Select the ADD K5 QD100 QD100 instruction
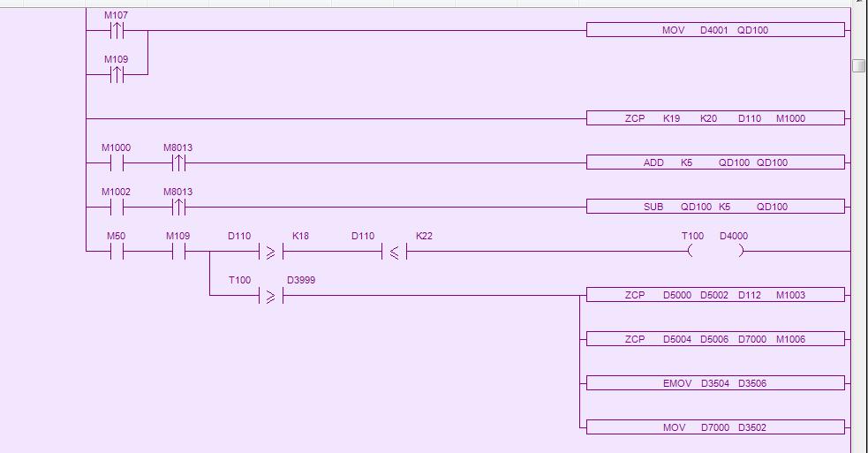 715,162
